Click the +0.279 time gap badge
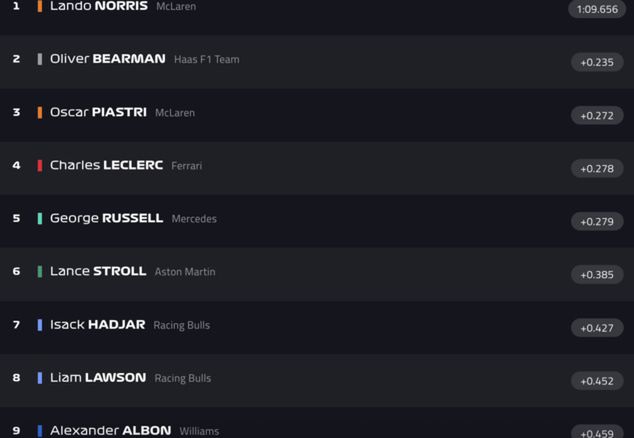 (597, 221)
